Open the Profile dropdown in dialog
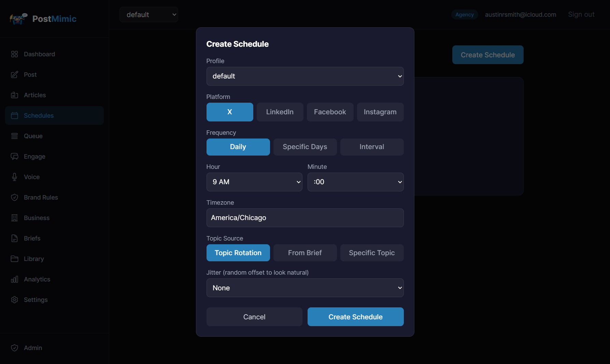The height and width of the screenshot is (364, 610). (305, 76)
